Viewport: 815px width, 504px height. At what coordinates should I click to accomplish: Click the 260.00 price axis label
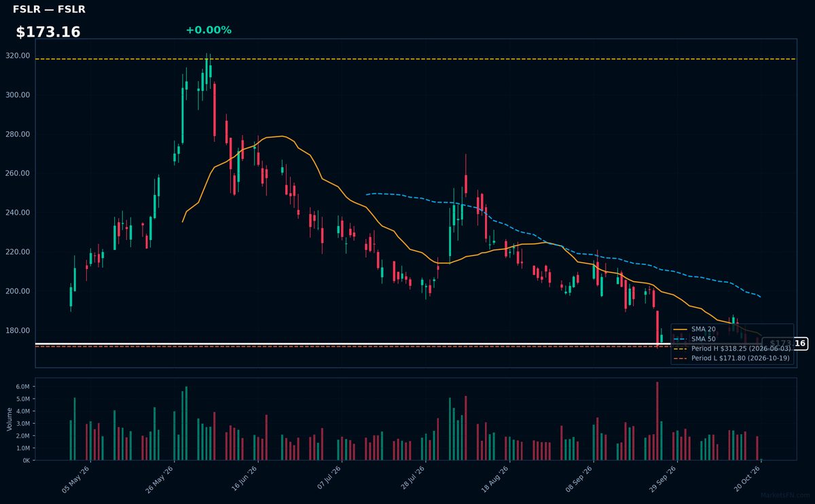[x=18, y=173]
